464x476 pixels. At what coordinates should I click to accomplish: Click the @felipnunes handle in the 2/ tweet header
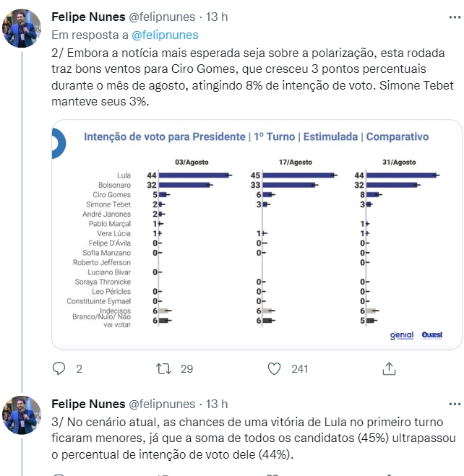162,17
